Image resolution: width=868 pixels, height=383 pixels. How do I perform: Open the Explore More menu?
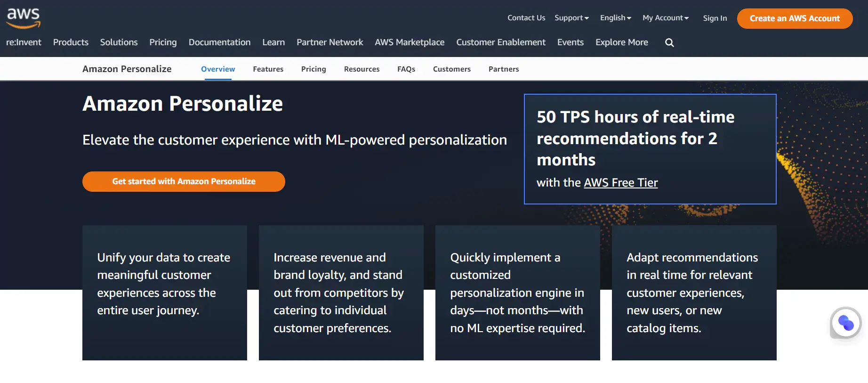point(621,42)
